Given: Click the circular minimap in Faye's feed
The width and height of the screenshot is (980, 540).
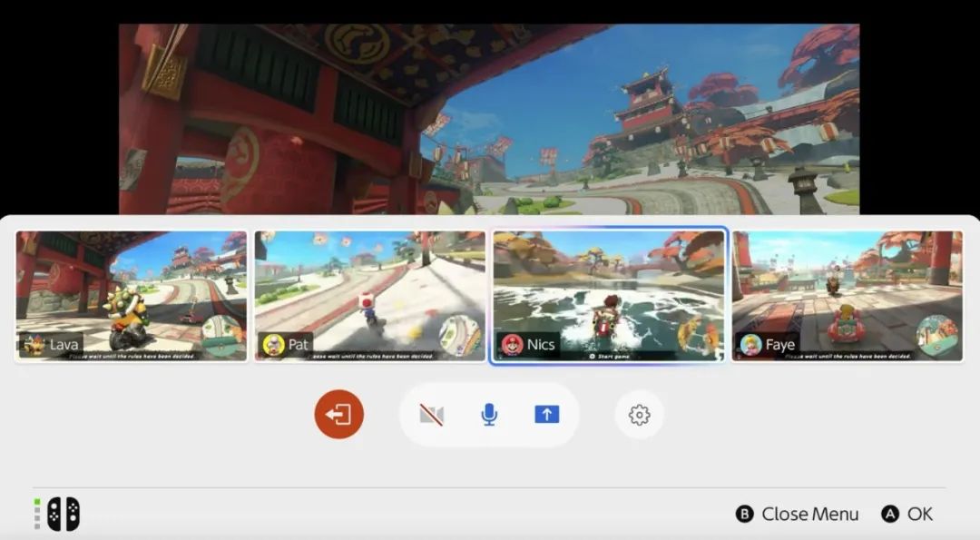Looking at the screenshot, I should (x=937, y=335).
